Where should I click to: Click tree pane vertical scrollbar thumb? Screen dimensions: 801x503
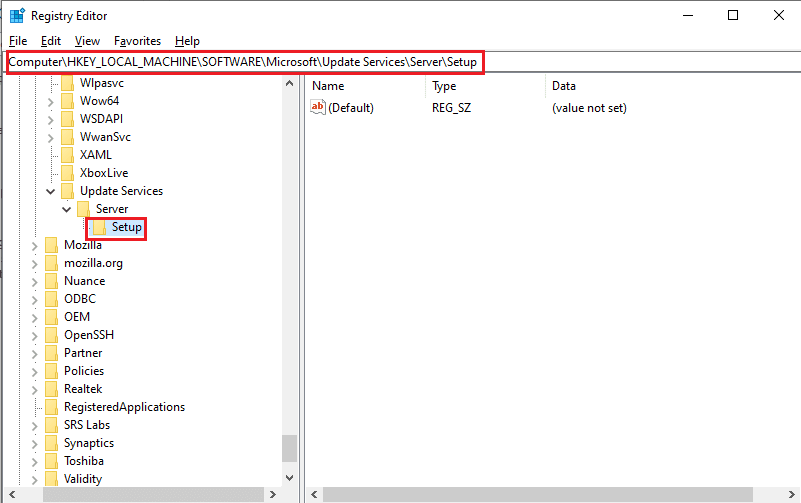290,448
